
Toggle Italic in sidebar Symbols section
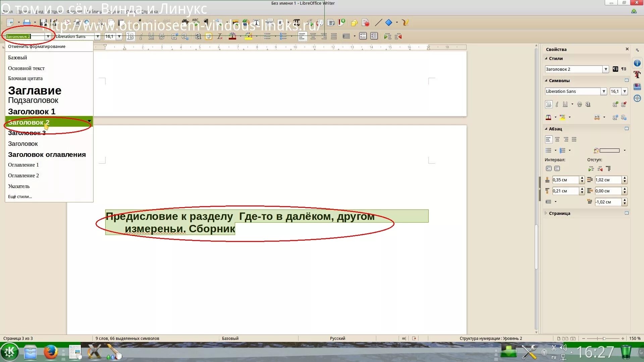557,104
